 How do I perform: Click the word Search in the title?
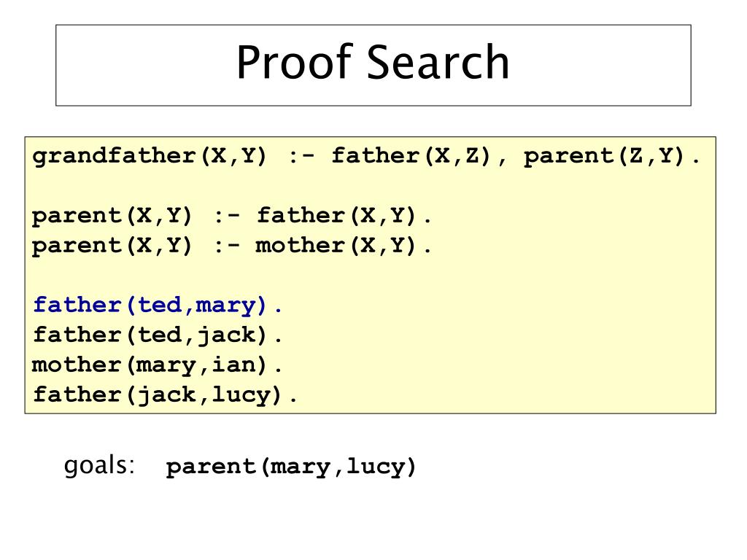click(x=438, y=63)
